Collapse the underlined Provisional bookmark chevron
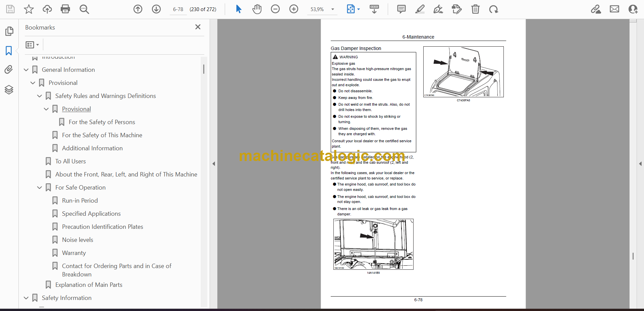 click(x=46, y=109)
